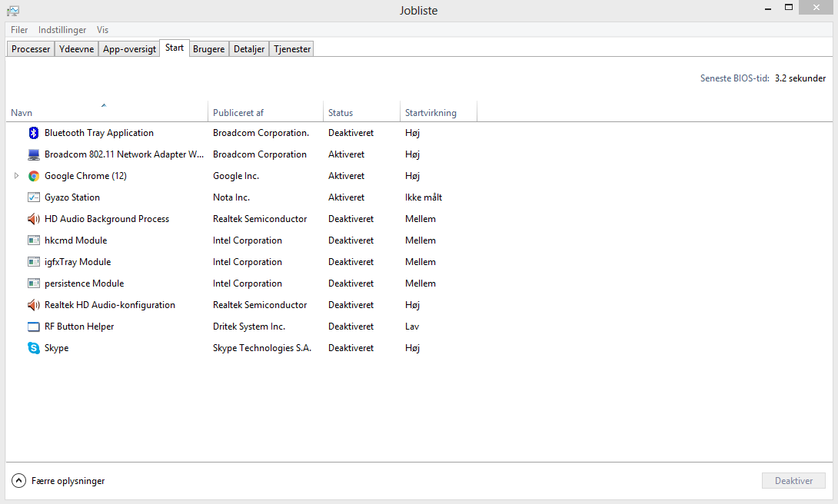The width and height of the screenshot is (838, 504).
Task: Click the Lav startup impact value
Action: 412,327
